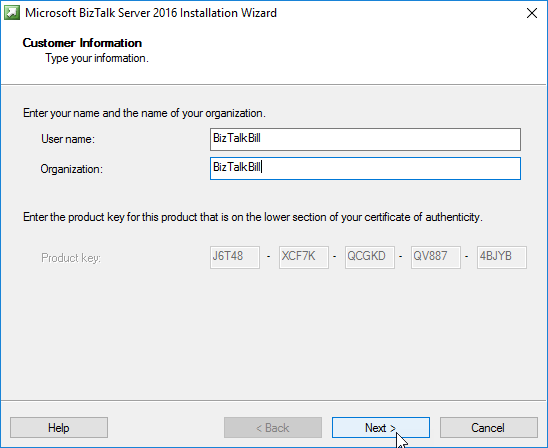Image resolution: width=548 pixels, height=448 pixels.
Task: Select the 4BJYB product key box
Action: tap(502, 258)
